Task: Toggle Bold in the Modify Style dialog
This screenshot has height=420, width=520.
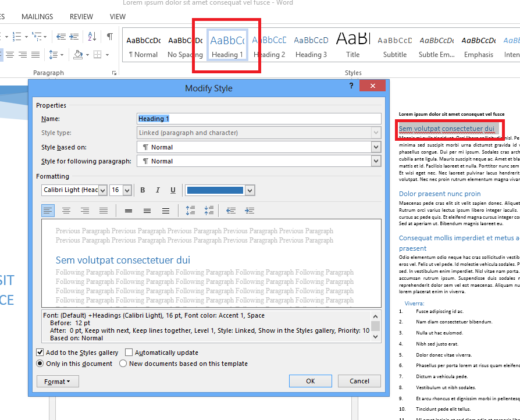Action: click(143, 190)
